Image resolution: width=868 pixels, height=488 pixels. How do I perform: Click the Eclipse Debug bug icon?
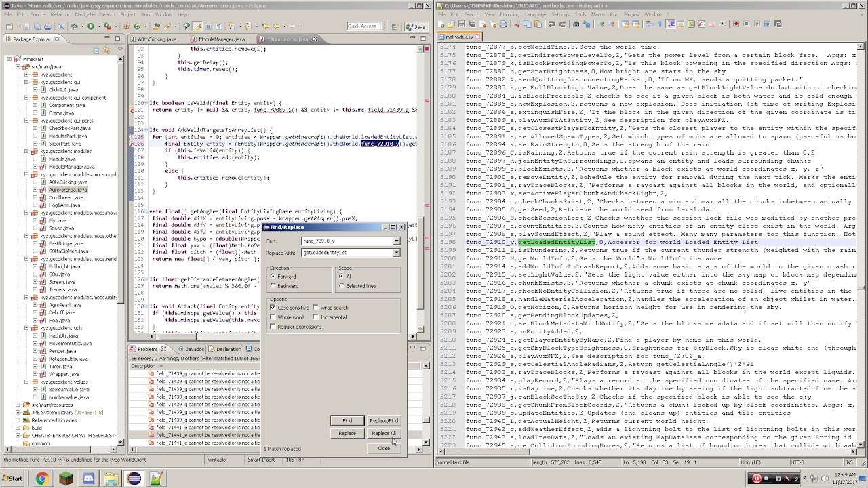point(74,26)
